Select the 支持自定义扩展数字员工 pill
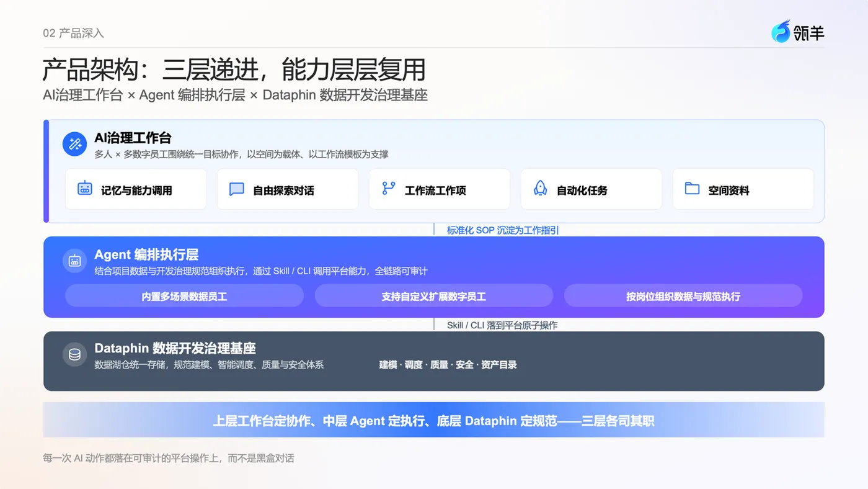This screenshot has height=489, width=868. pyautogui.click(x=434, y=296)
